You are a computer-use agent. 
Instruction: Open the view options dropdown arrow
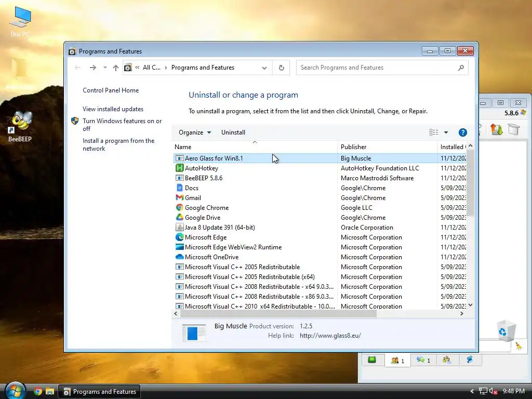click(446, 132)
